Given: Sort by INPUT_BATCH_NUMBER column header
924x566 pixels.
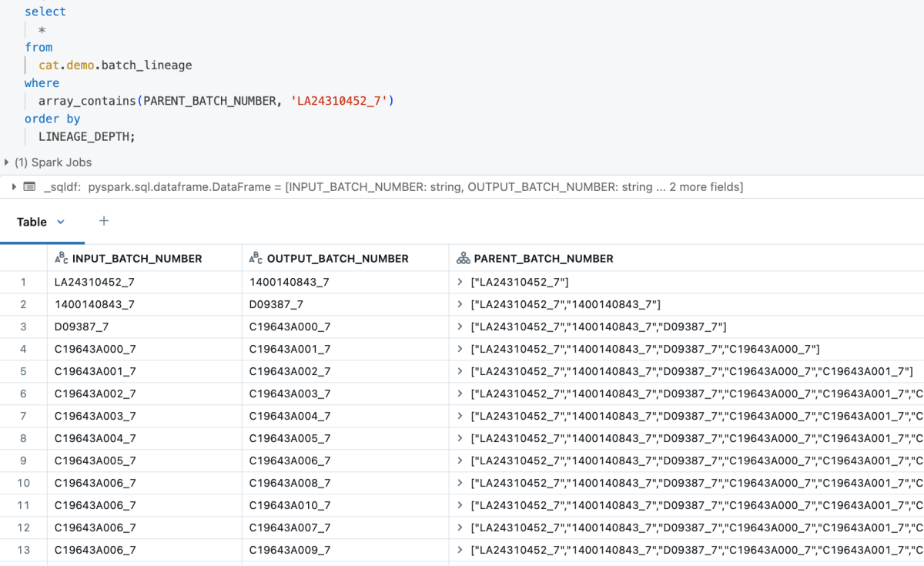Looking at the screenshot, I should click(x=136, y=259).
